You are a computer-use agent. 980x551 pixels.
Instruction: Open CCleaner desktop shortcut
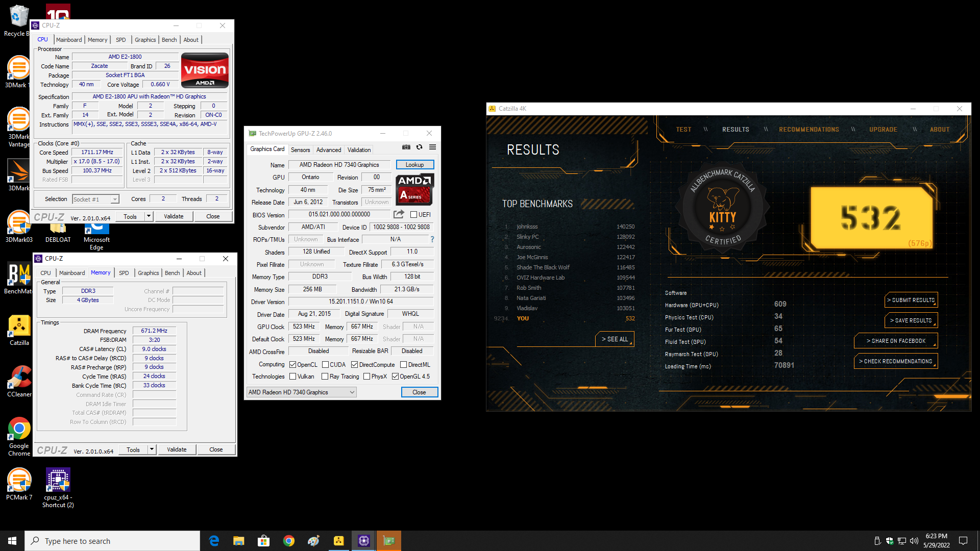click(19, 382)
